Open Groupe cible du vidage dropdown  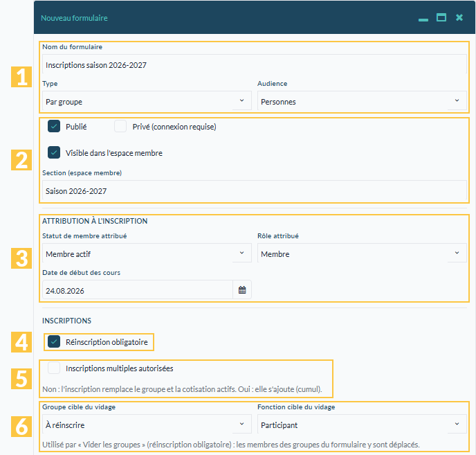coord(147,425)
